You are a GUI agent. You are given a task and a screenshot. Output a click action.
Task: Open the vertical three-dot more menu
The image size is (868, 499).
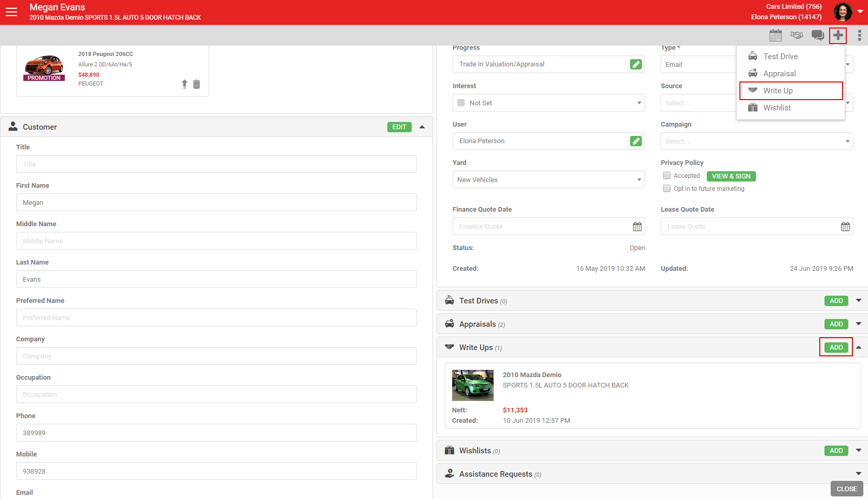click(859, 35)
